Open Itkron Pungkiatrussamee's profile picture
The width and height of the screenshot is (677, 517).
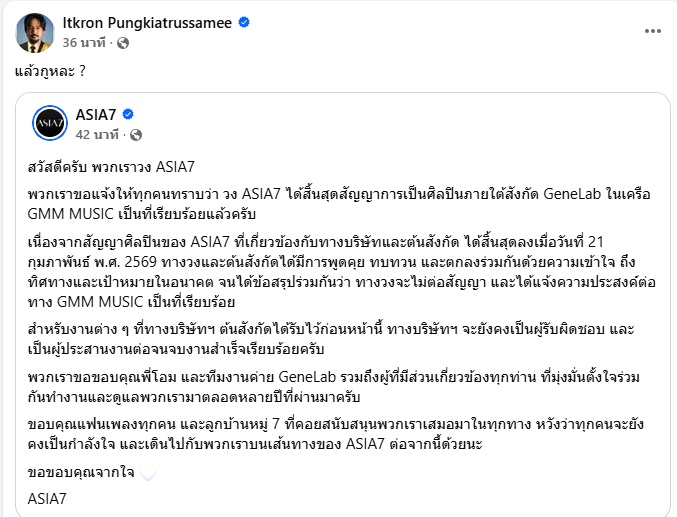click(x=35, y=33)
